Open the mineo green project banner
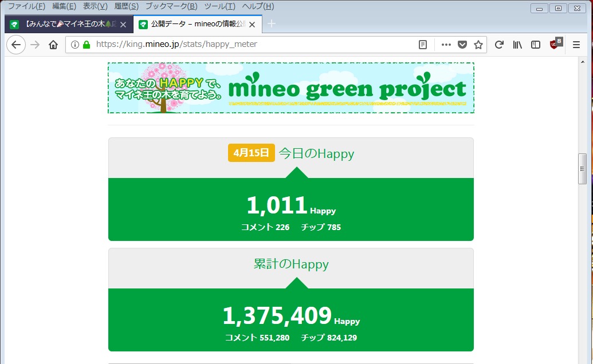This screenshot has height=364, width=593. click(291, 88)
